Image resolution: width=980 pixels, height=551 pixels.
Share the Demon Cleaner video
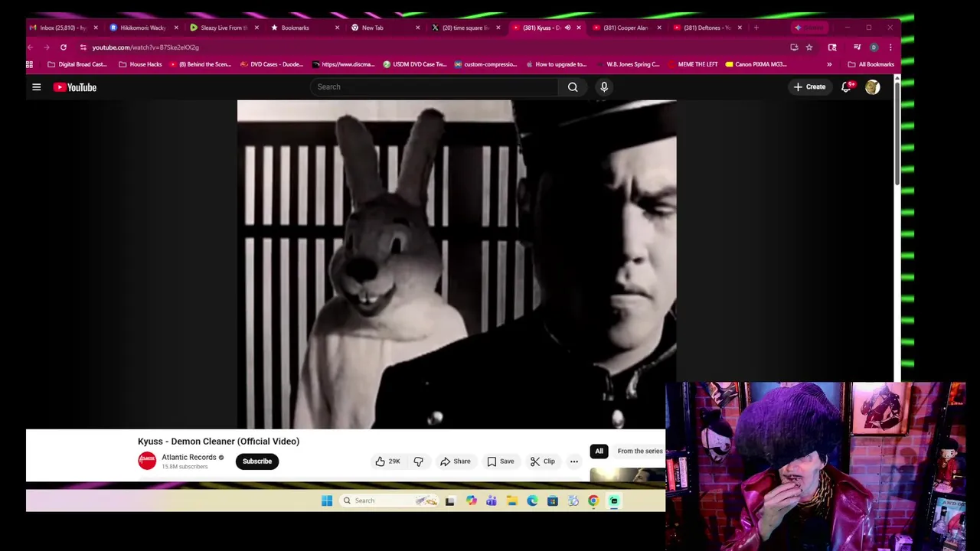455,461
